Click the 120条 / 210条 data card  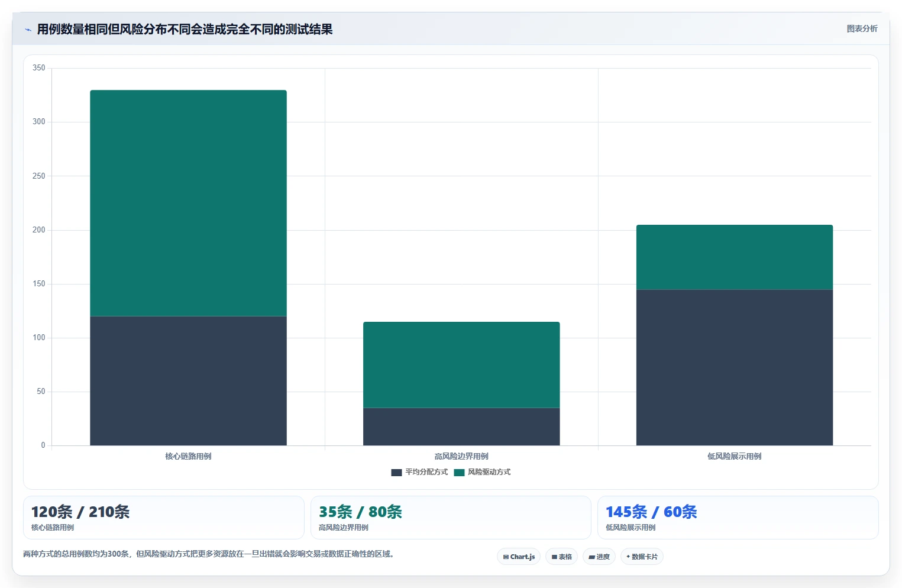click(164, 518)
